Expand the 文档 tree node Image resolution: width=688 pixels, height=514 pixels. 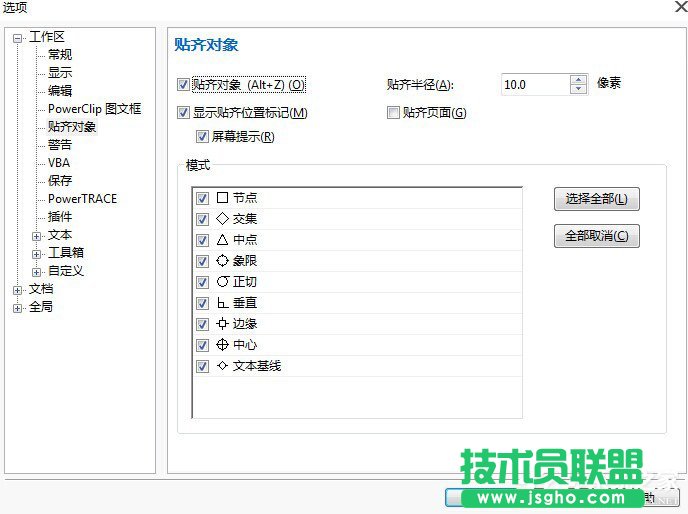point(18,290)
